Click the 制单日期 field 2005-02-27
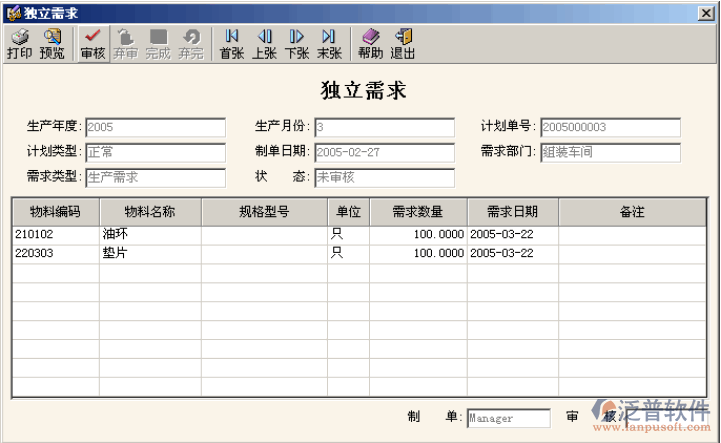 (x=384, y=153)
